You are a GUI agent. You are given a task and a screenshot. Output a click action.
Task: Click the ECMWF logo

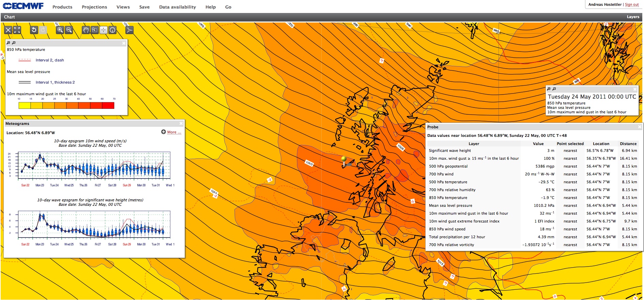click(x=23, y=6)
